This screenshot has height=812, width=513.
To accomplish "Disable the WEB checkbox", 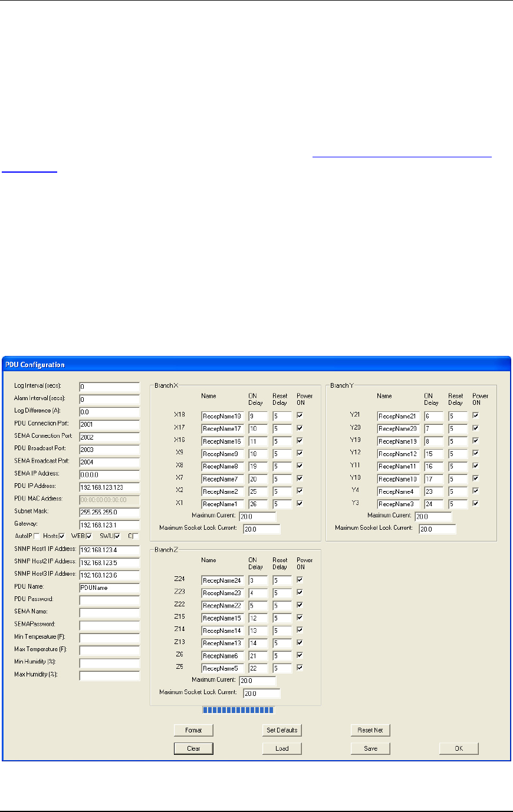I will [90, 536].
